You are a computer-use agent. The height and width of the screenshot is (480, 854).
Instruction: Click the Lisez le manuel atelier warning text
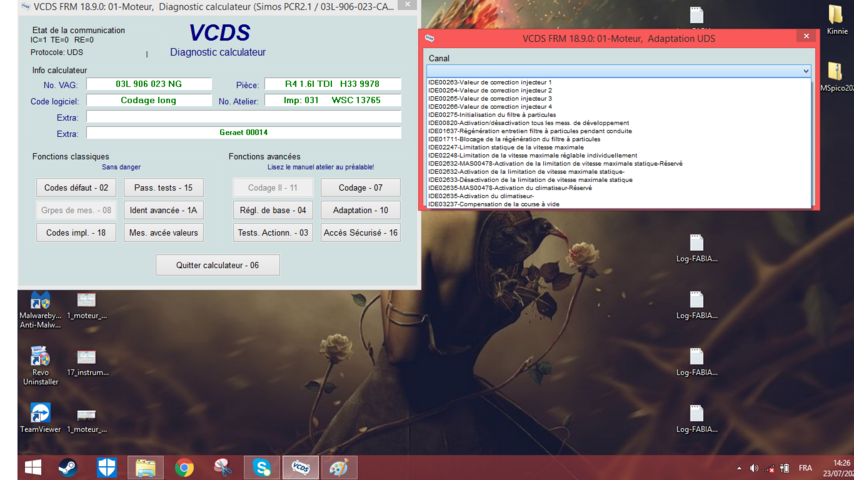coord(320,167)
